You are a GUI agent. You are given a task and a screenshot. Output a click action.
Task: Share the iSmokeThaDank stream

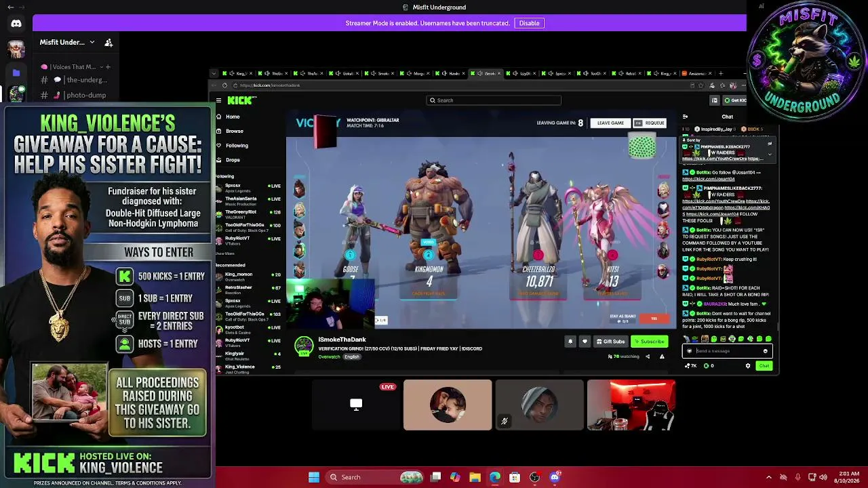(647, 357)
